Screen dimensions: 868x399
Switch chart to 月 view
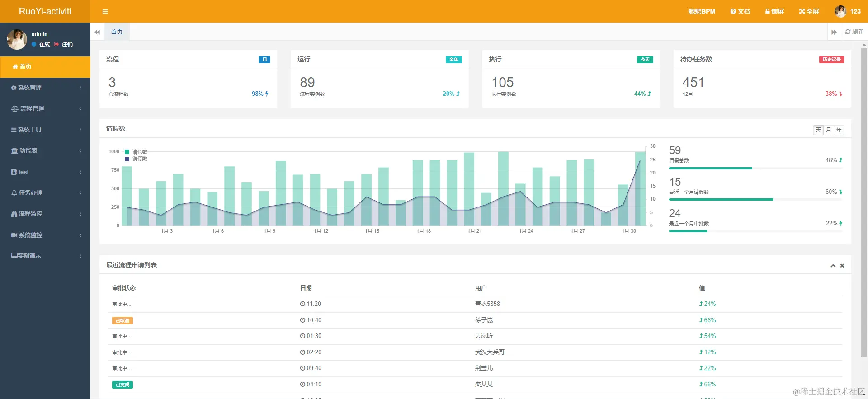[829, 130]
